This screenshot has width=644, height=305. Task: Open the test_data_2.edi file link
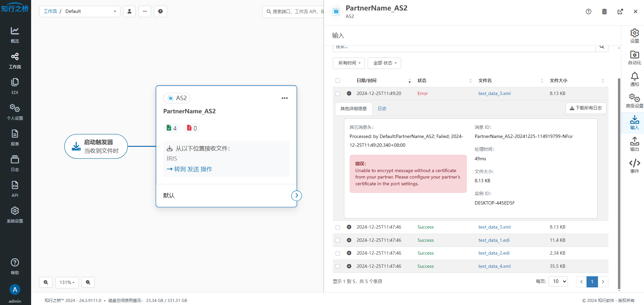pyautogui.click(x=493, y=253)
